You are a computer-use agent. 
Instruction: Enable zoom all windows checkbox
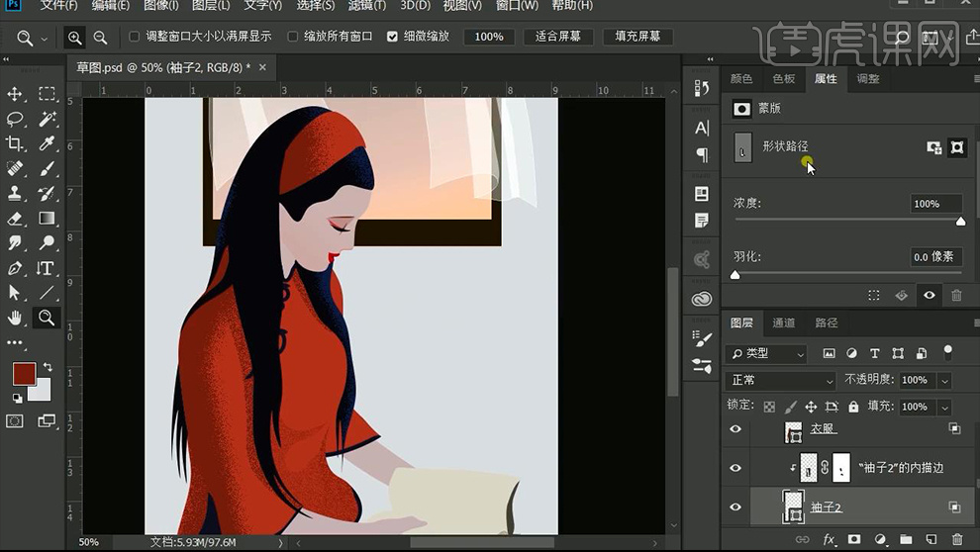point(292,37)
